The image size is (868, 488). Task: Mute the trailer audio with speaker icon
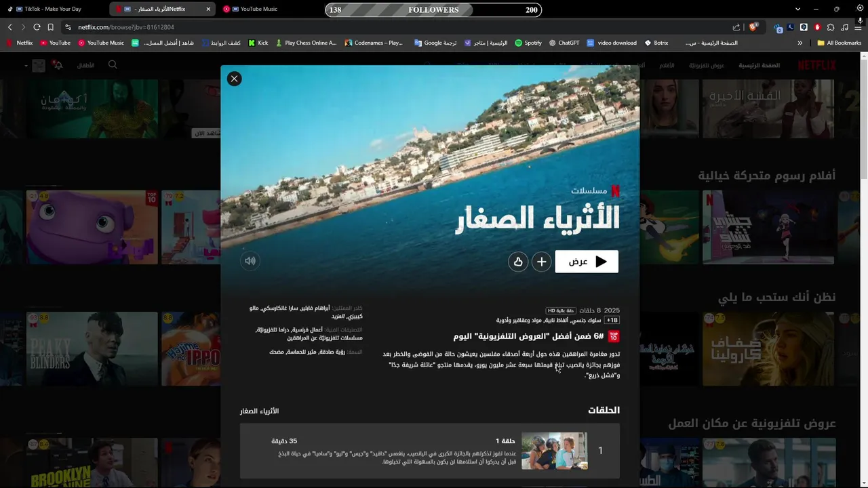250,261
